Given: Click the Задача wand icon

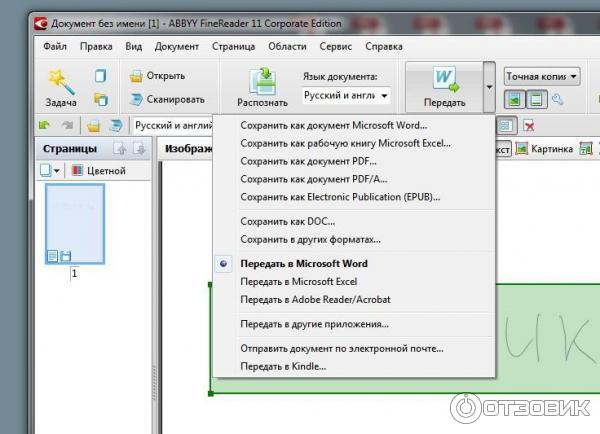Looking at the screenshot, I should [62, 80].
